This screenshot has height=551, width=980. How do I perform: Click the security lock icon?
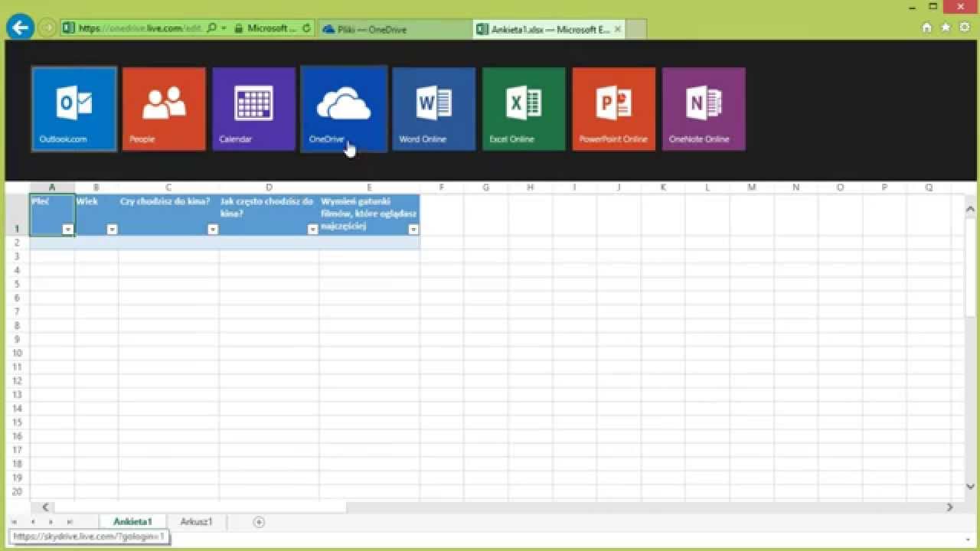coord(239,28)
